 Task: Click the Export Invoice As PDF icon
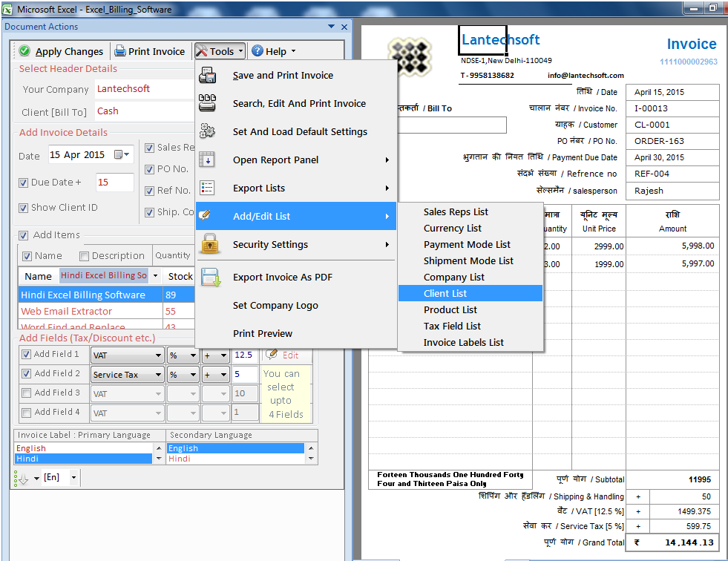tap(210, 278)
